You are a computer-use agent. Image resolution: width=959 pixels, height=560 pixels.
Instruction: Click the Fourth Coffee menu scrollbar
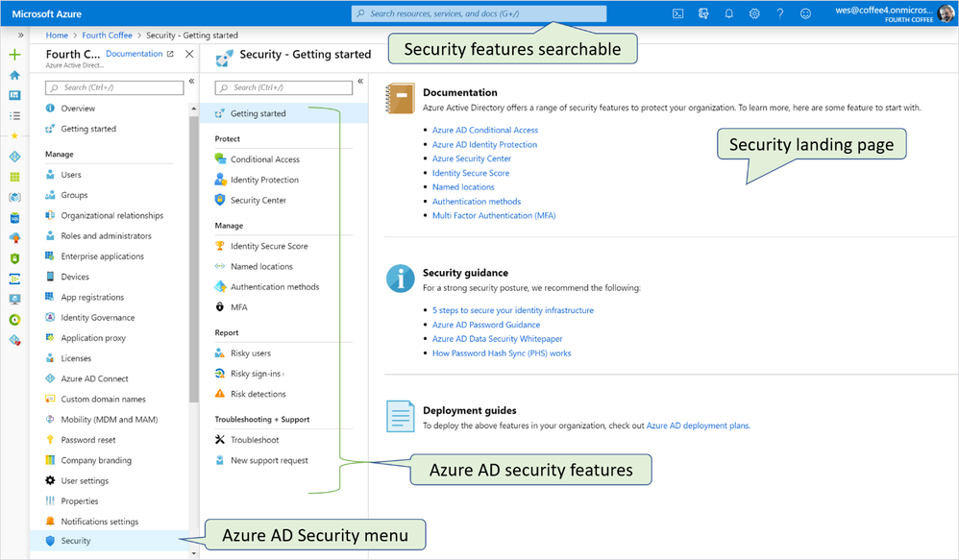click(194, 259)
